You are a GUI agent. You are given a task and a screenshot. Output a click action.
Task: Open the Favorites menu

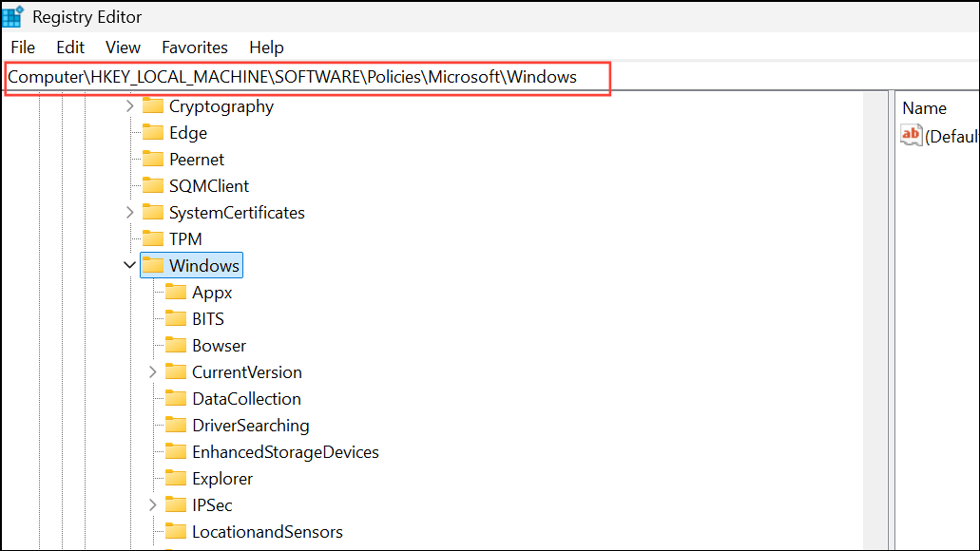(194, 47)
